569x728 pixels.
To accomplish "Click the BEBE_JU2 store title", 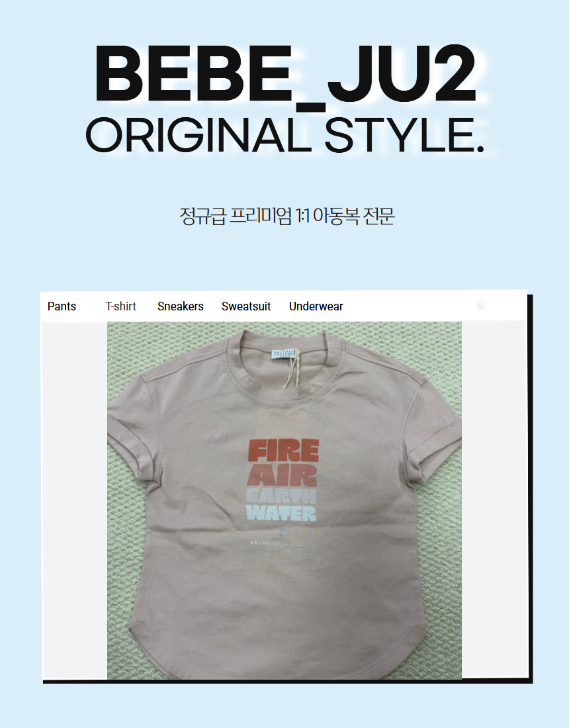I will (x=285, y=74).
